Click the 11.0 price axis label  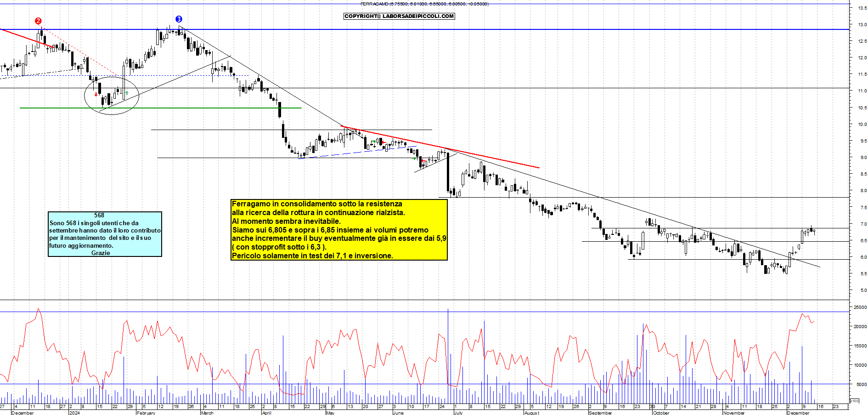(862, 91)
